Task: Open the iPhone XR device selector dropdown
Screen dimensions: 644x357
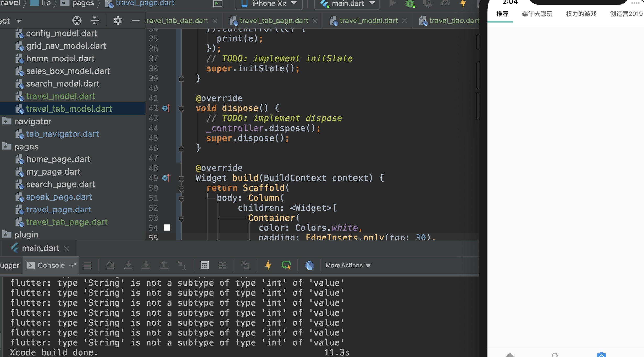Action: pyautogui.click(x=269, y=4)
